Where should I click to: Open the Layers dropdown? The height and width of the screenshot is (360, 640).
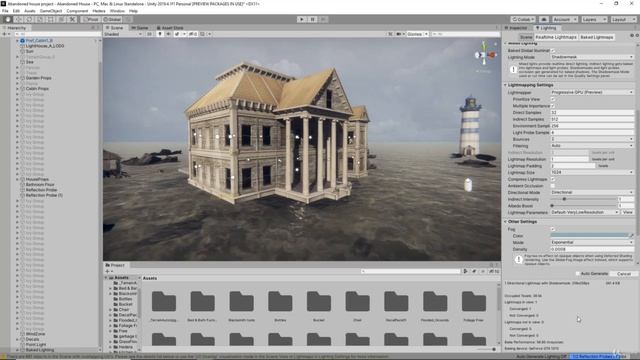pyautogui.click(x=594, y=19)
